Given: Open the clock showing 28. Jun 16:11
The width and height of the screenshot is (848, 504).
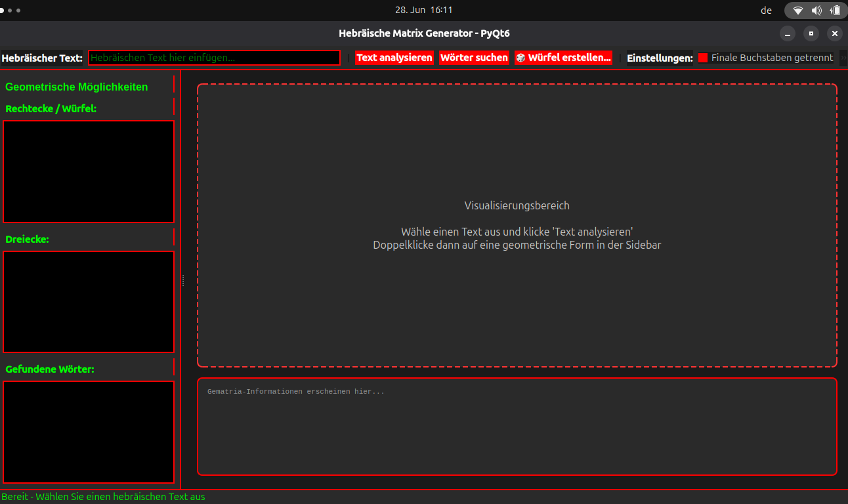Looking at the screenshot, I should click(x=424, y=10).
